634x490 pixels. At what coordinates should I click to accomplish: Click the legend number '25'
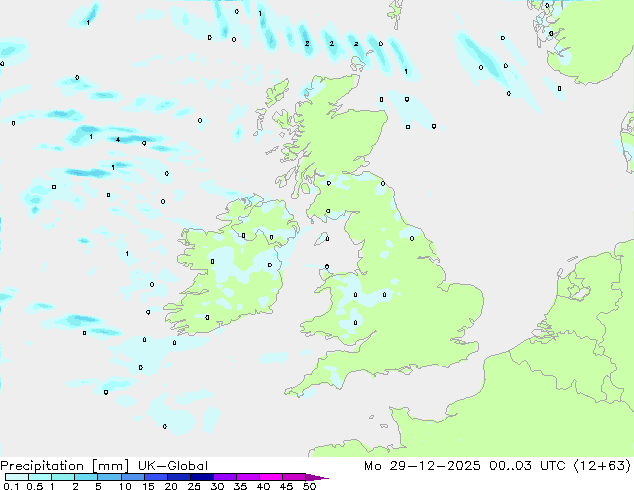click(x=194, y=486)
